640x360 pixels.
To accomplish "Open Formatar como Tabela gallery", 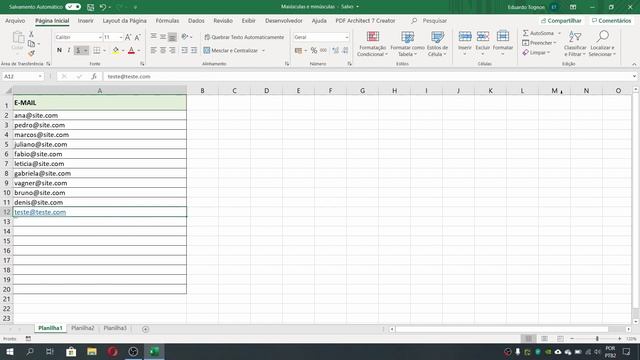I will pyautogui.click(x=407, y=44).
